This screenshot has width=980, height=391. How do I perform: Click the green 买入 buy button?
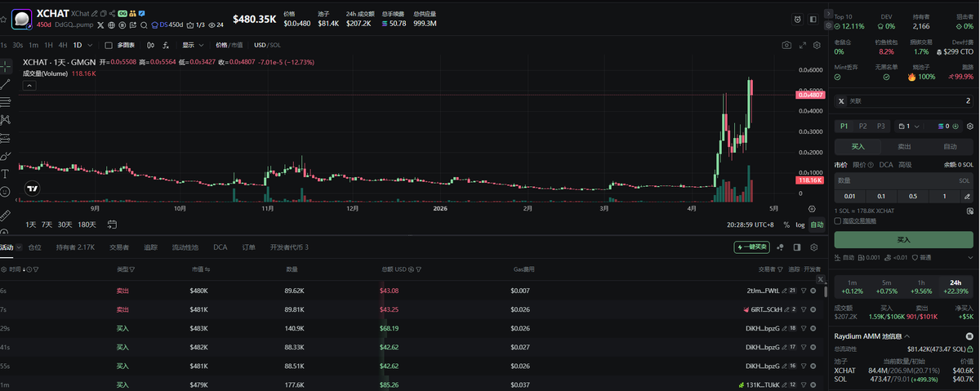[903, 240]
